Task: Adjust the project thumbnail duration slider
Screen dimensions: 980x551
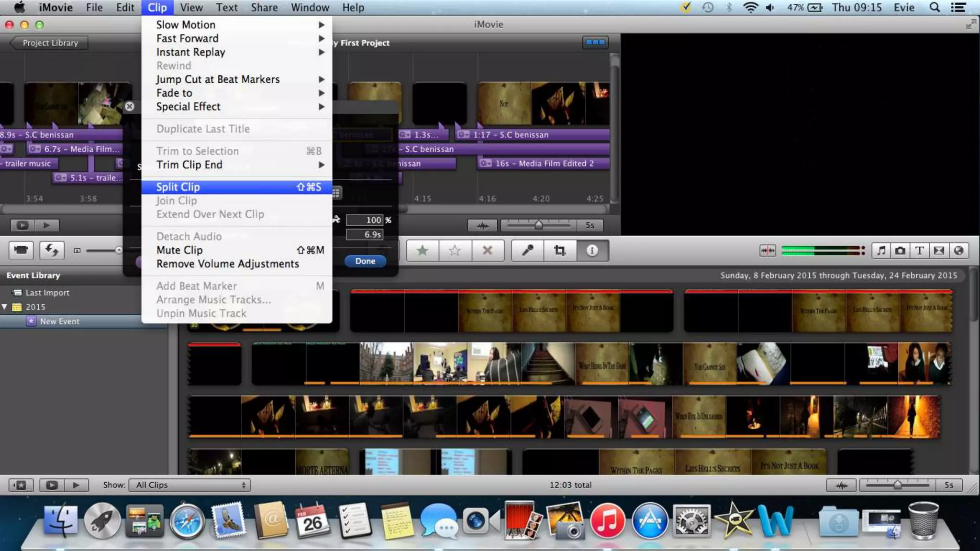Action: 539,225
